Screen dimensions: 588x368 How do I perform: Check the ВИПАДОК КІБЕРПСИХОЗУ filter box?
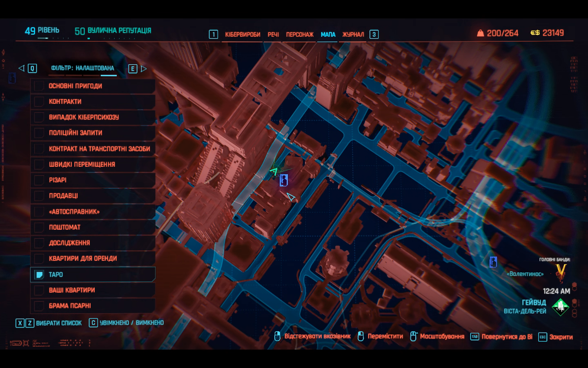point(39,117)
